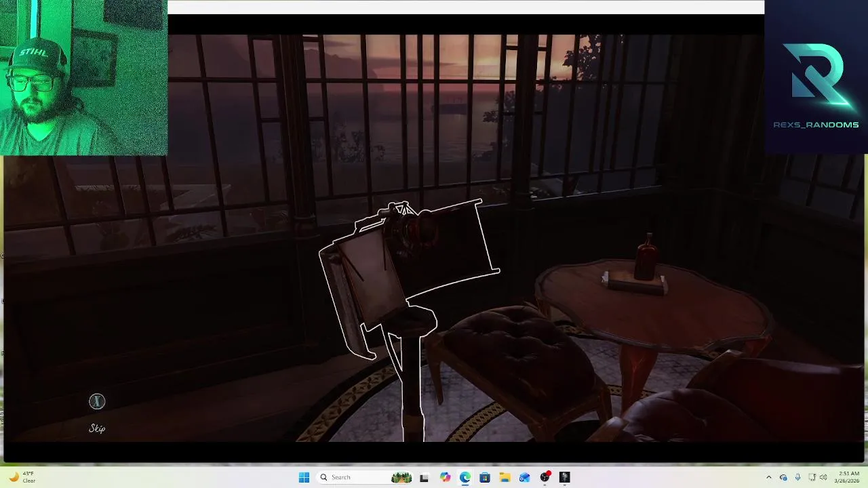Open Microsoft Store from the taskbar
Screen dimensions: 868x488
tap(485, 477)
